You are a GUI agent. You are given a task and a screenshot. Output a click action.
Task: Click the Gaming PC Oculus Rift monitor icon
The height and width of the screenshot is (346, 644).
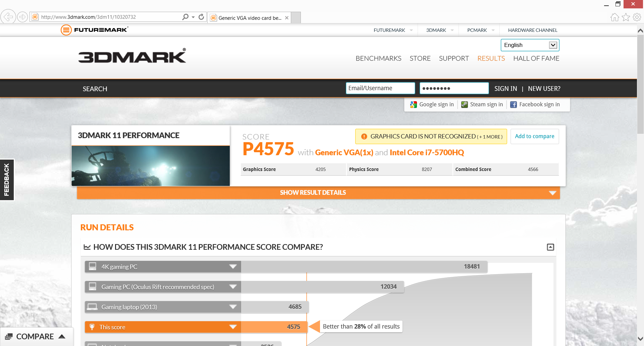coord(93,287)
